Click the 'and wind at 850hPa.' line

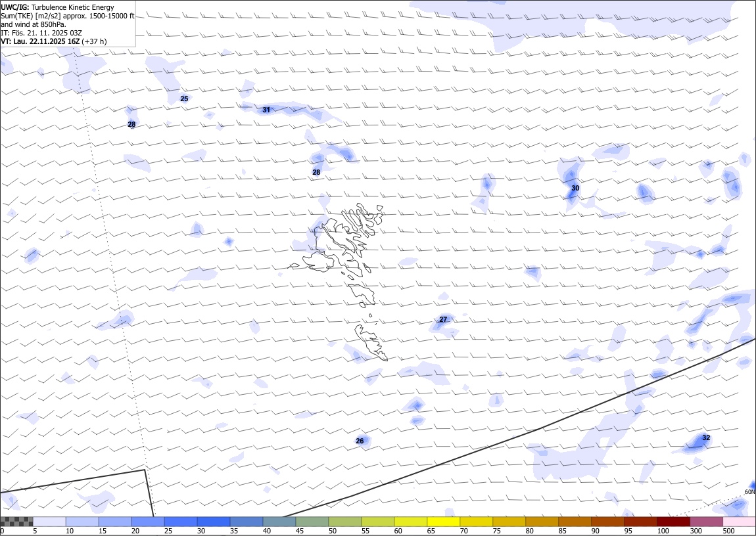click(x=34, y=24)
